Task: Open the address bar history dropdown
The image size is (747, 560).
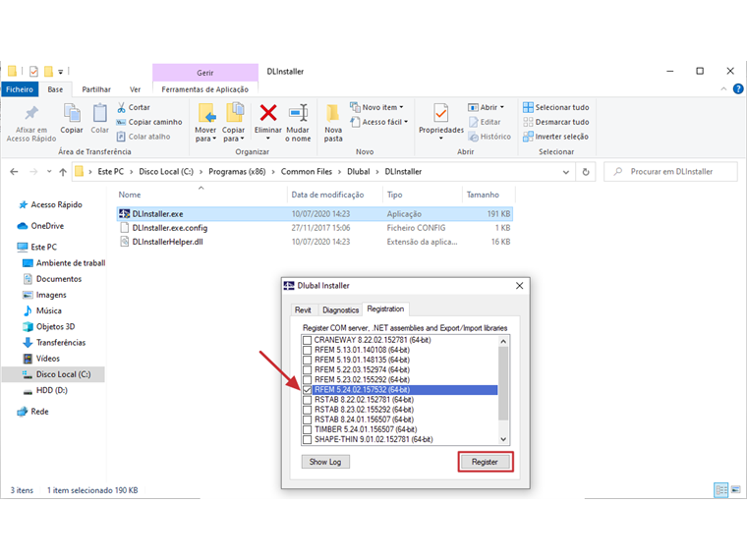Action: click(x=566, y=172)
